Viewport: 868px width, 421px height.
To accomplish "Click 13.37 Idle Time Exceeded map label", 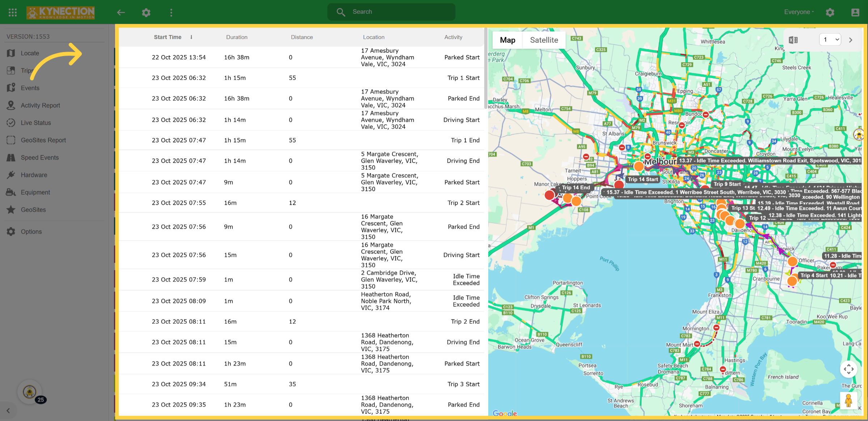I will pos(770,160).
